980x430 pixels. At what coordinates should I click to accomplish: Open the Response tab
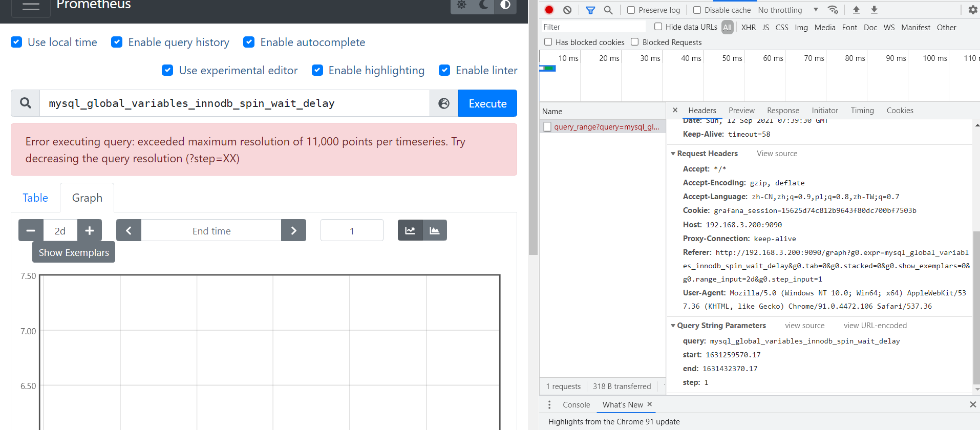coord(783,111)
